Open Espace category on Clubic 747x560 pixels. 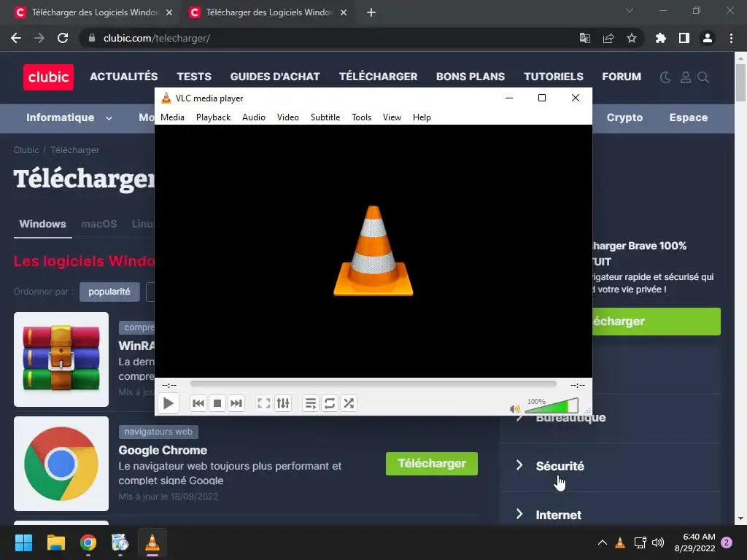(689, 117)
